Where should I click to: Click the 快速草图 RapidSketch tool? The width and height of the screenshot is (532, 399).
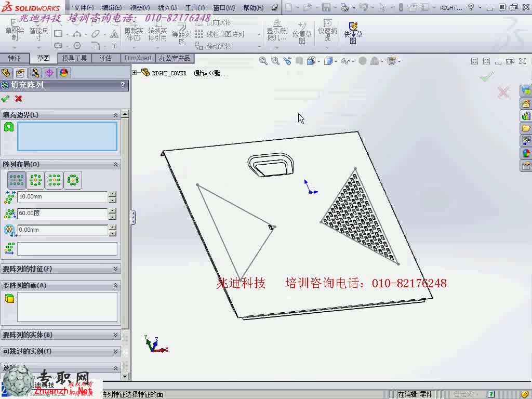(353, 33)
